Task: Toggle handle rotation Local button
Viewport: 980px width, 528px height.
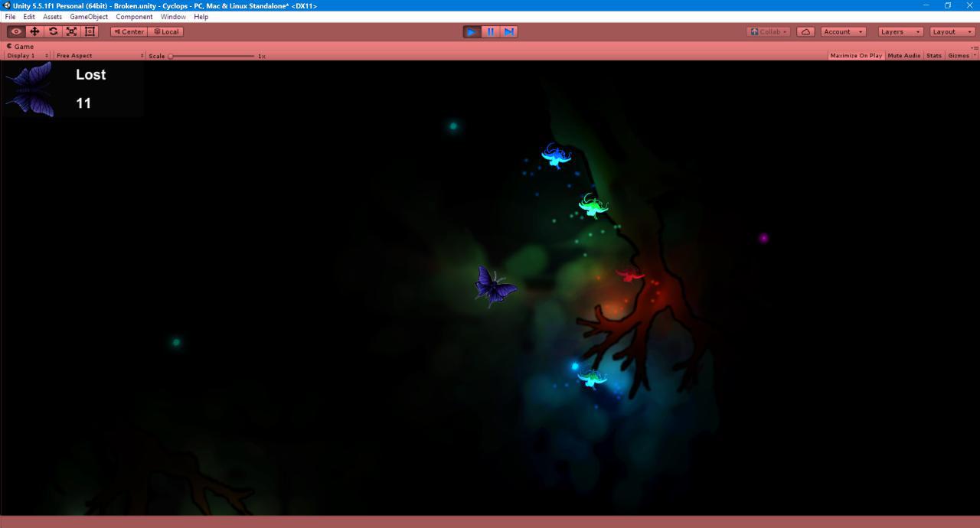Action: [165, 31]
